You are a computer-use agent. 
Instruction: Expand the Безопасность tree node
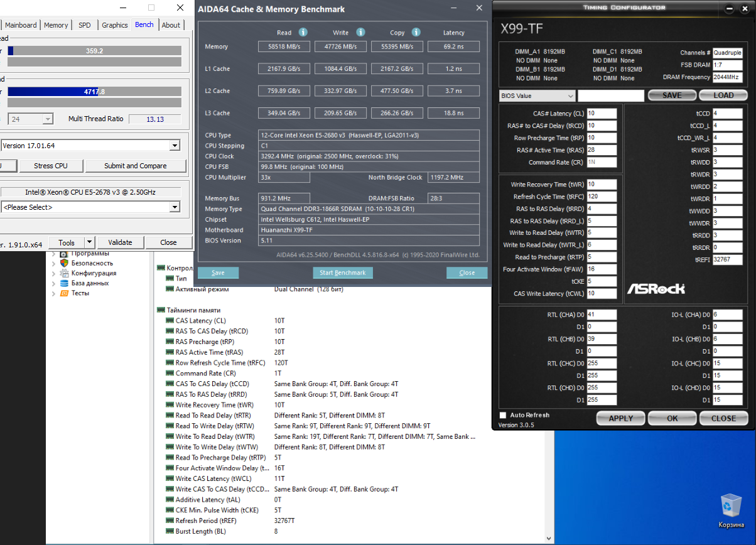click(x=53, y=263)
